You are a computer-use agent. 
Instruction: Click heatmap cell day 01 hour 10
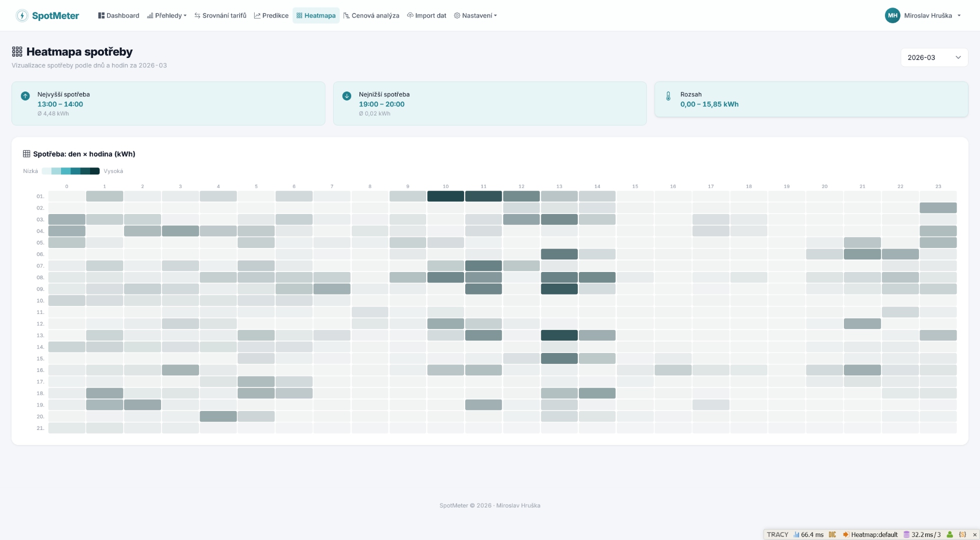tap(445, 196)
